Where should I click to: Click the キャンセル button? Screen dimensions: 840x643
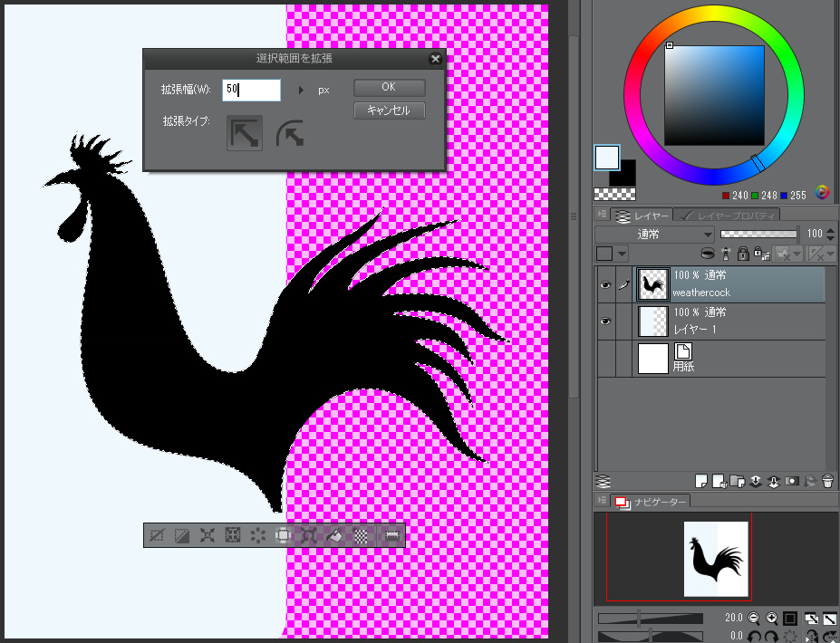pyautogui.click(x=389, y=110)
